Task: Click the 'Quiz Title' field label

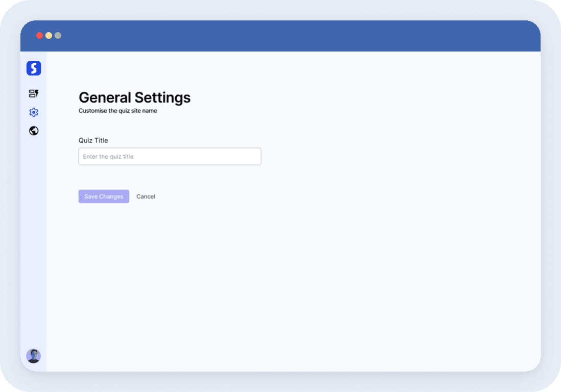Action: point(93,140)
